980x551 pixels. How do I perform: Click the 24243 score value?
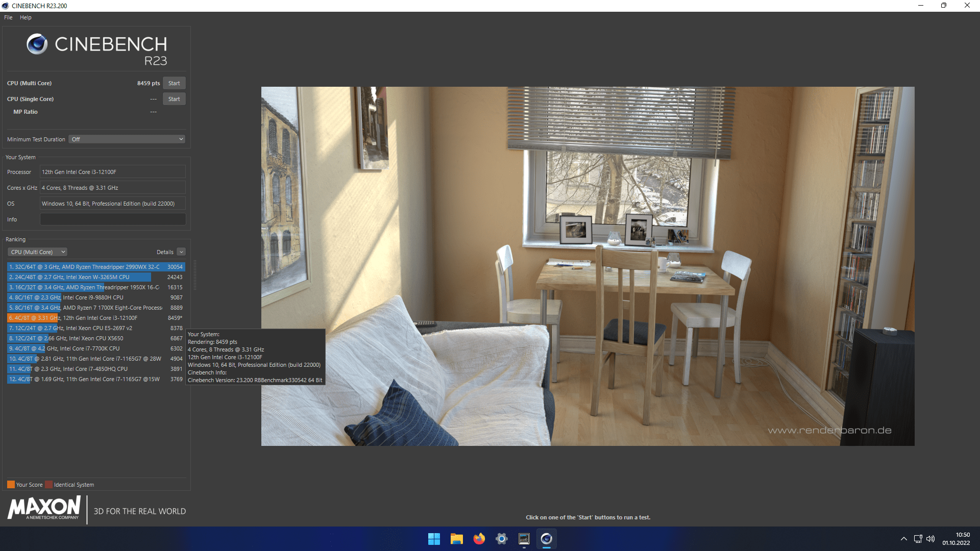click(175, 277)
